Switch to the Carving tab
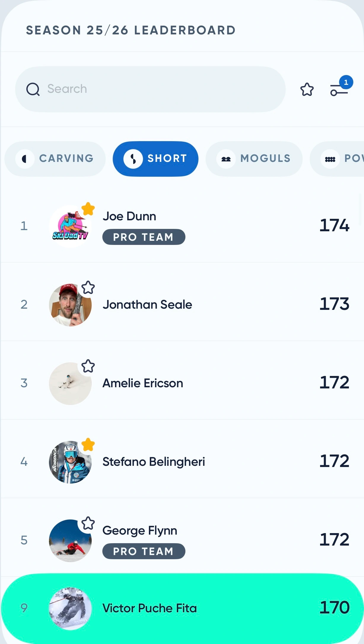This screenshot has height=644, width=364. (x=55, y=159)
